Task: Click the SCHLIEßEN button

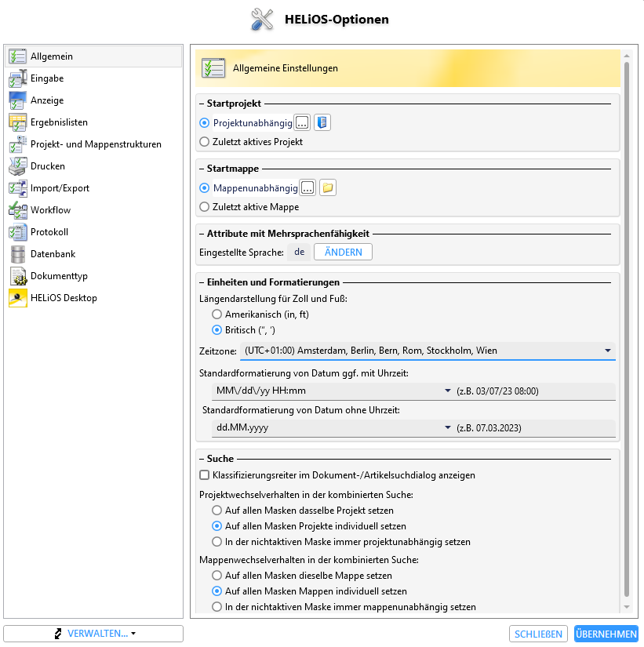Action: pyautogui.click(x=538, y=634)
